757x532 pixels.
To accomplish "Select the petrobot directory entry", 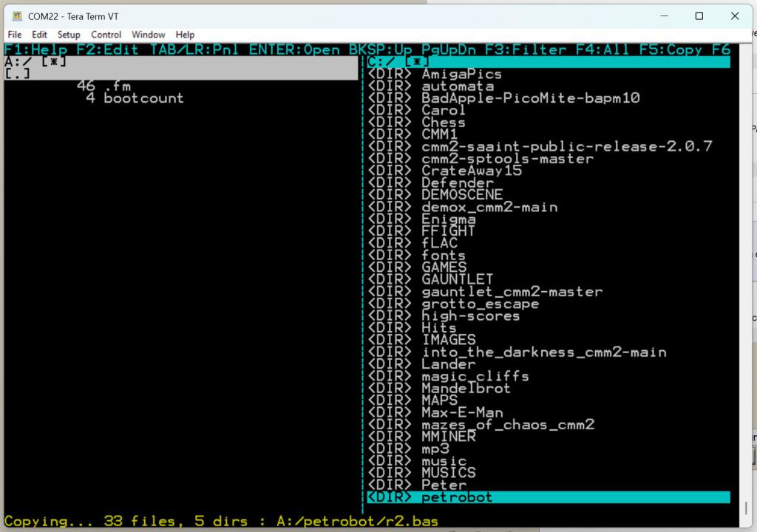I will pos(458,497).
